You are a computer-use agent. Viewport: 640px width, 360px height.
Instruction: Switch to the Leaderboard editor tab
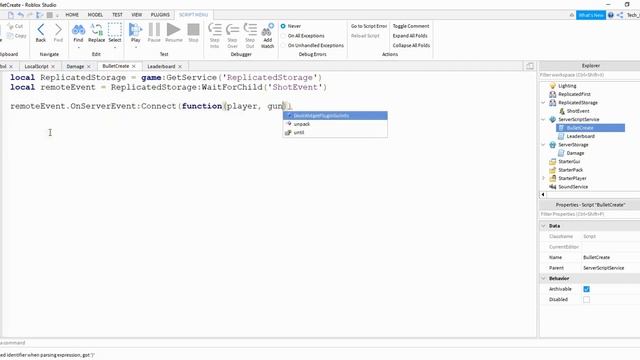coord(161,66)
